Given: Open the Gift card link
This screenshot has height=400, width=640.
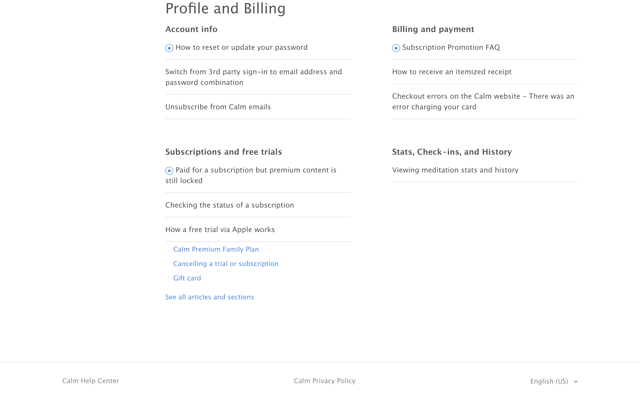Looking at the screenshot, I should [x=187, y=278].
